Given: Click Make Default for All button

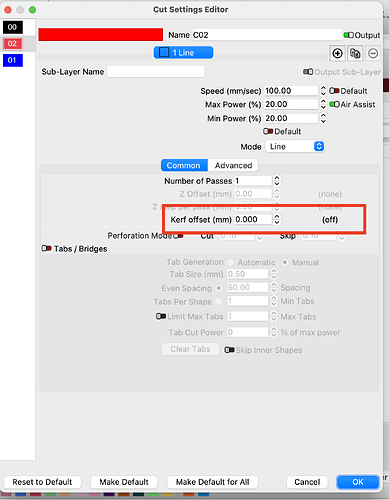Looking at the screenshot, I should tap(212, 482).
